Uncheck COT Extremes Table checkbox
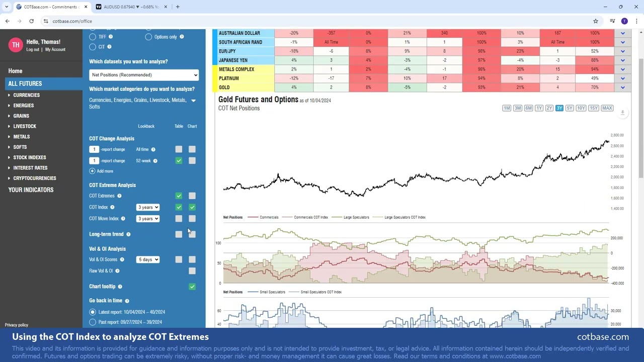Screen dimensions: 644x362 coord(179,196)
